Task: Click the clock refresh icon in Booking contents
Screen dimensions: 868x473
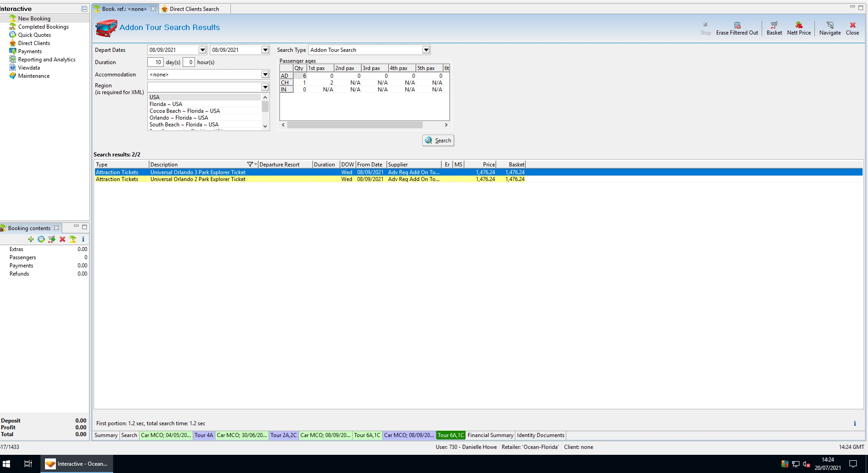Action: pyautogui.click(x=41, y=239)
